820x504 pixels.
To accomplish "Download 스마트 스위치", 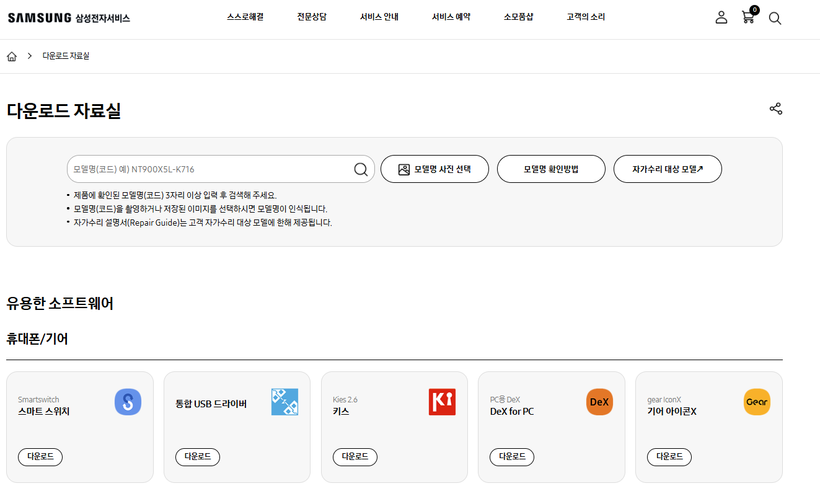I will click(x=40, y=457).
